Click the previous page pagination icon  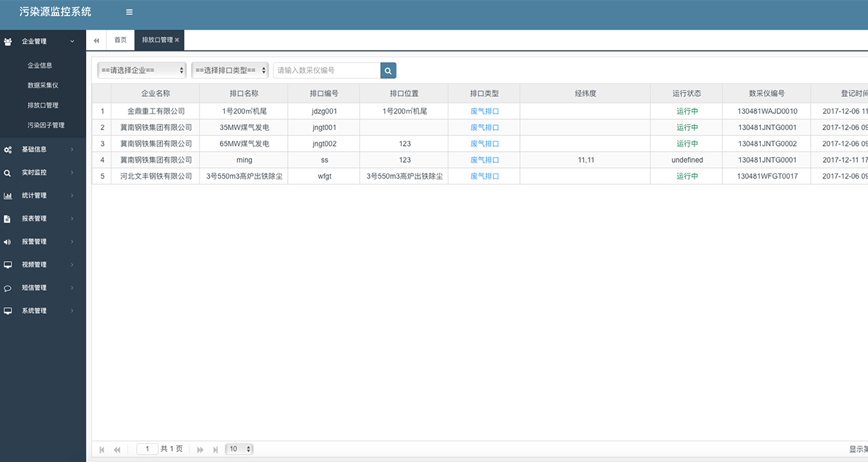click(117, 450)
